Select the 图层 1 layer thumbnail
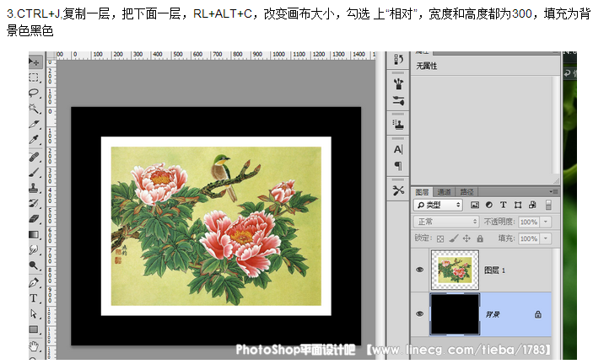This screenshot has width=593, height=364. tap(455, 270)
